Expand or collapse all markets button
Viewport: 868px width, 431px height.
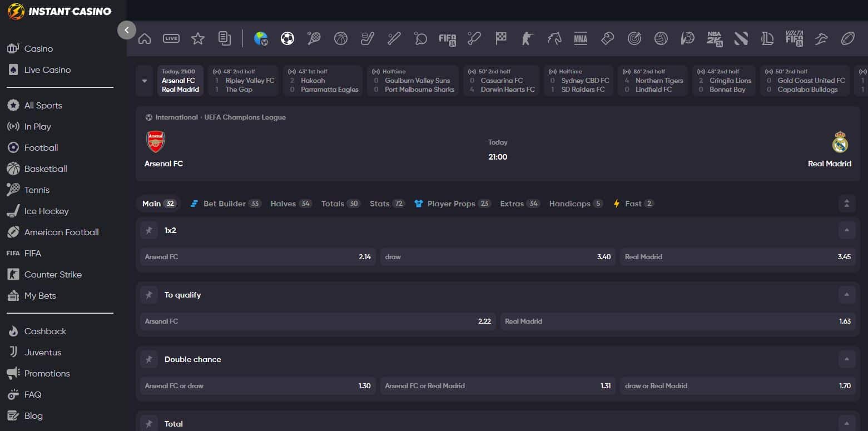point(847,204)
